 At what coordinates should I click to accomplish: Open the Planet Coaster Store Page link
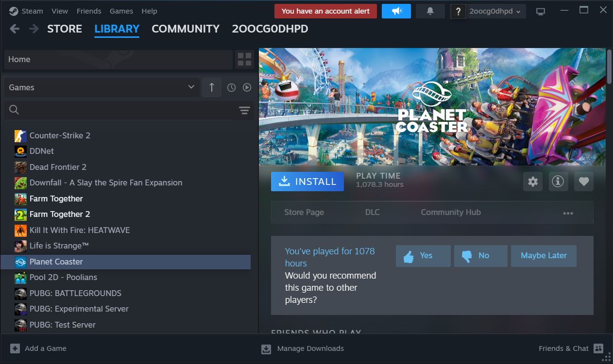click(304, 212)
